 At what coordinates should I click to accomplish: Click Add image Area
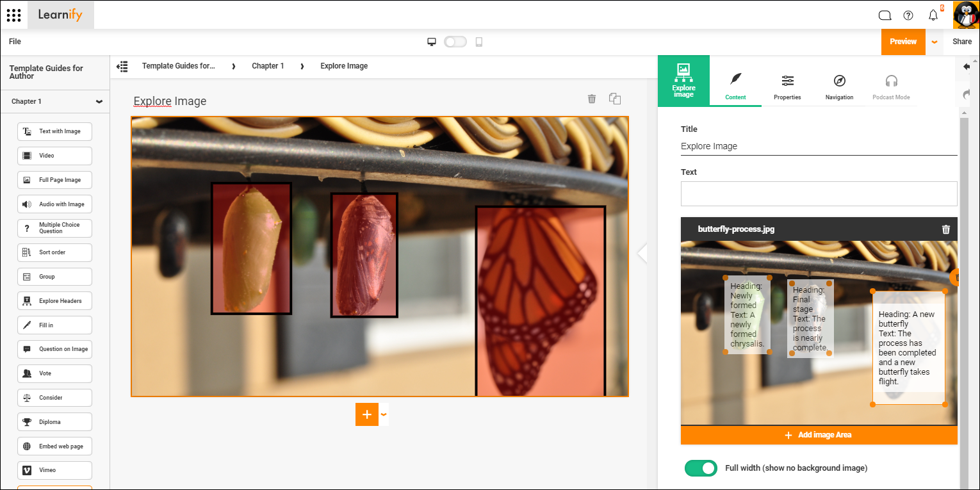tap(819, 435)
